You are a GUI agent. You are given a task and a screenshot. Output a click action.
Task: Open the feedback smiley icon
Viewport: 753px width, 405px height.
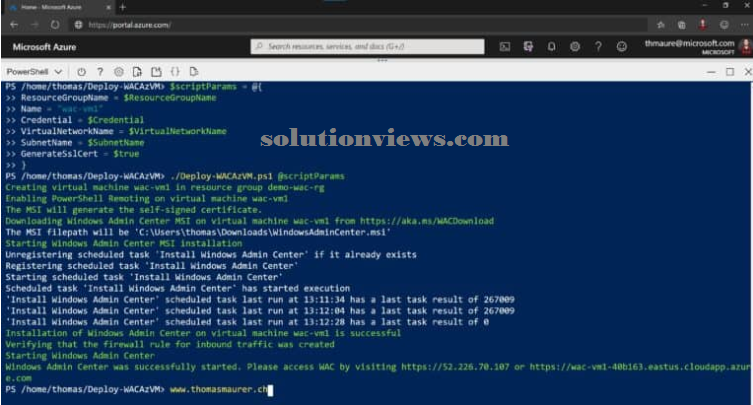click(x=621, y=47)
